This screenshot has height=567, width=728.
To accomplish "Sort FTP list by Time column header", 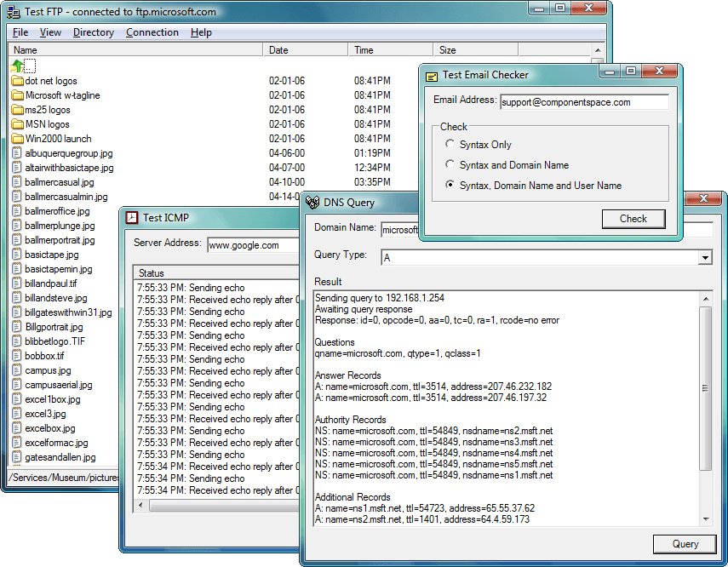I will click(x=391, y=49).
